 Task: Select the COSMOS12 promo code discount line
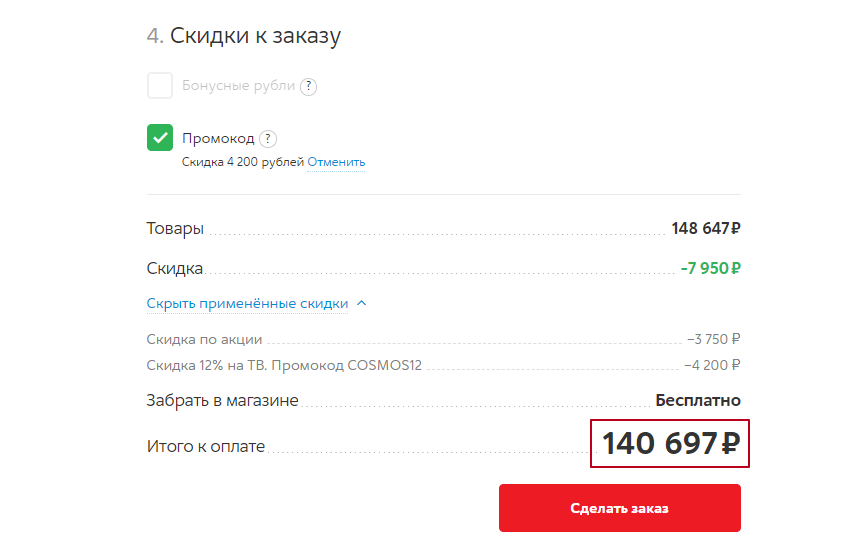(x=444, y=366)
